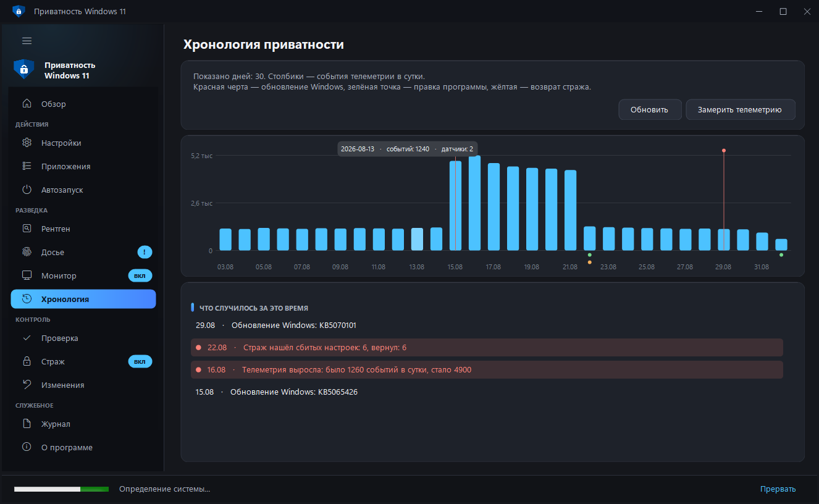Toggle the ВКЛ badge next to Страж
This screenshot has width=819, height=504.
click(140, 361)
